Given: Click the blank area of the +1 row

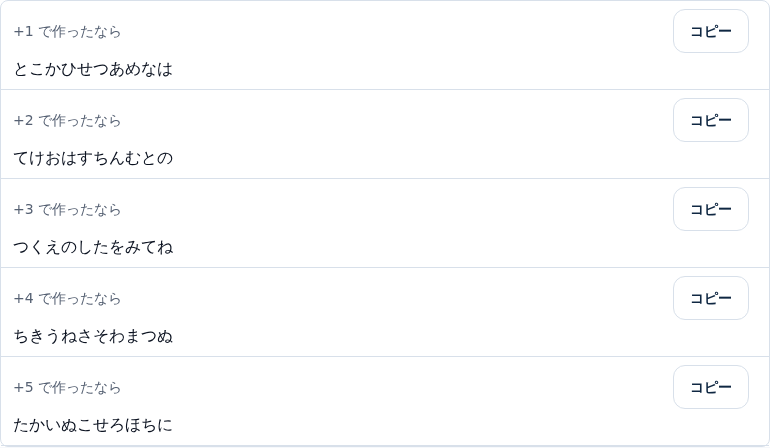Looking at the screenshot, I should point(393,45).
